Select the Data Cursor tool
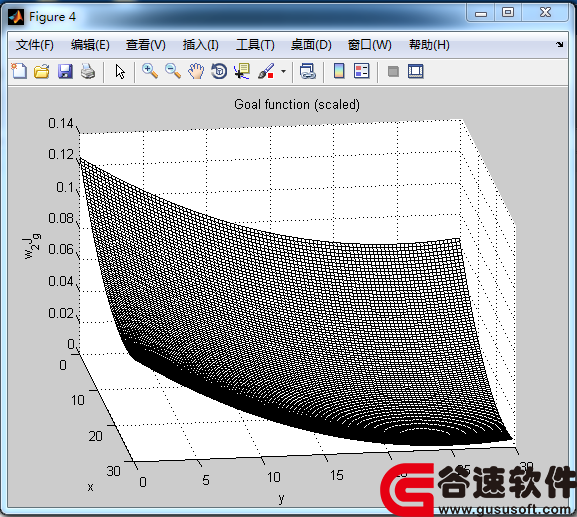The height and width of the screenshot is (517, 577). [x=242, y=71]
